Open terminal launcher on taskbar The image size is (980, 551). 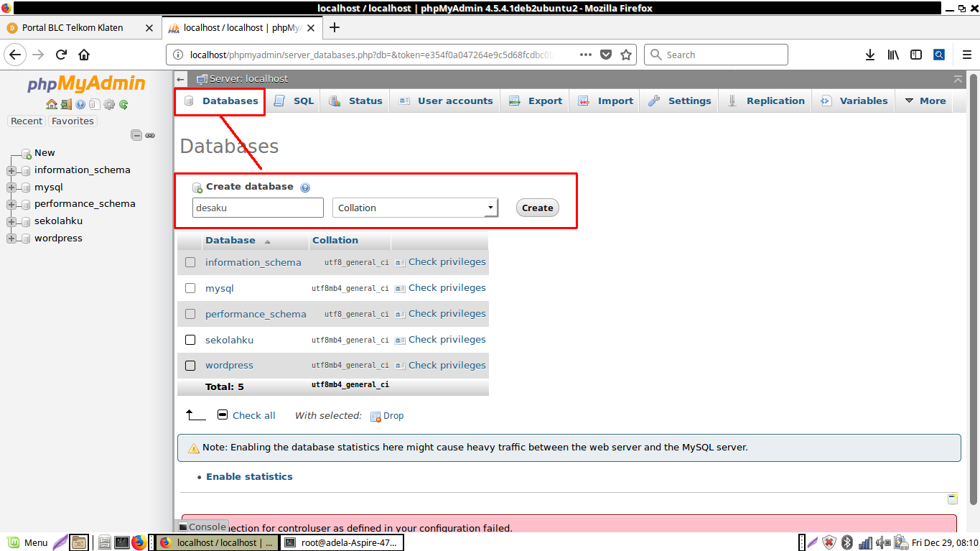click(122, 542)
